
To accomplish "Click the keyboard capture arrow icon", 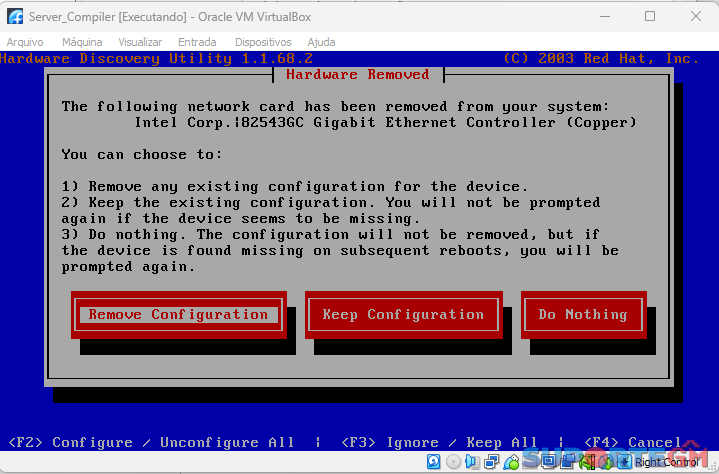I will (624, 462).
